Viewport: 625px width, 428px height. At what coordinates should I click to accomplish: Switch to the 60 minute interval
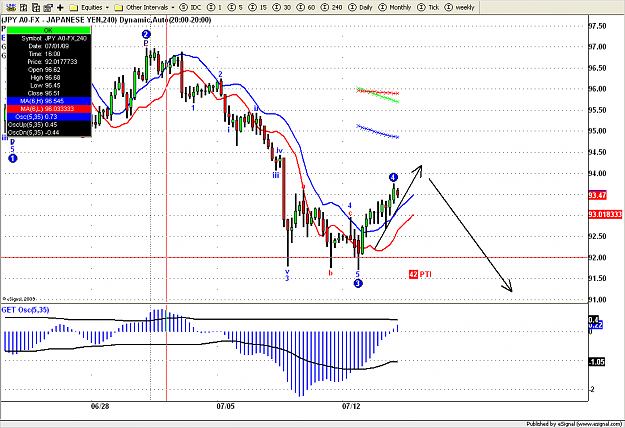pos(306,7)
